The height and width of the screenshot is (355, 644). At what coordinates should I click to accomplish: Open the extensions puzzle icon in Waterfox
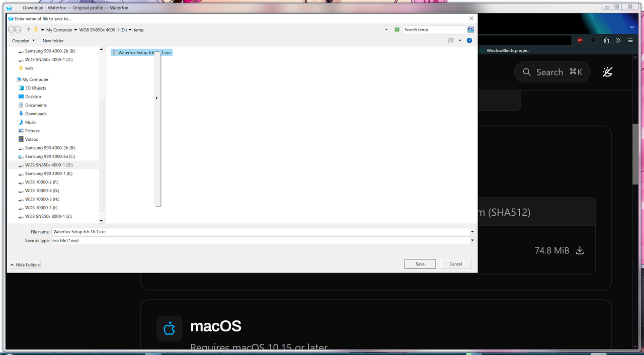coord(606,40)
